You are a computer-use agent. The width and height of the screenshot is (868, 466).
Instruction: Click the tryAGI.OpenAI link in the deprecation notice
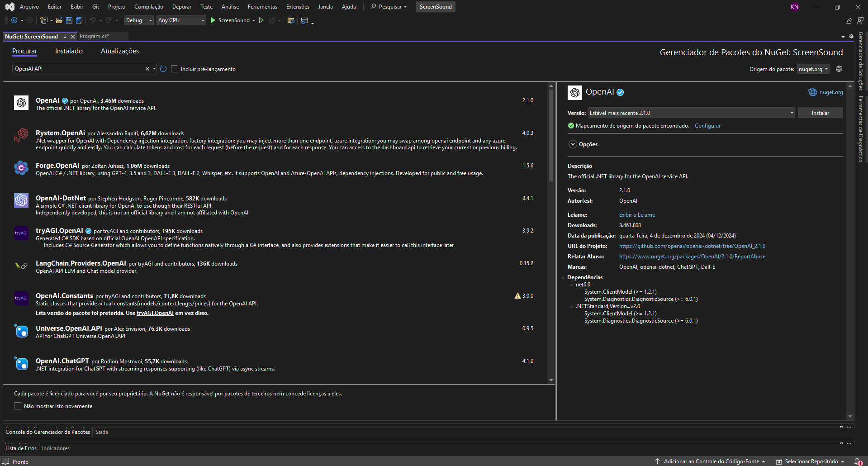pos(155,313)
